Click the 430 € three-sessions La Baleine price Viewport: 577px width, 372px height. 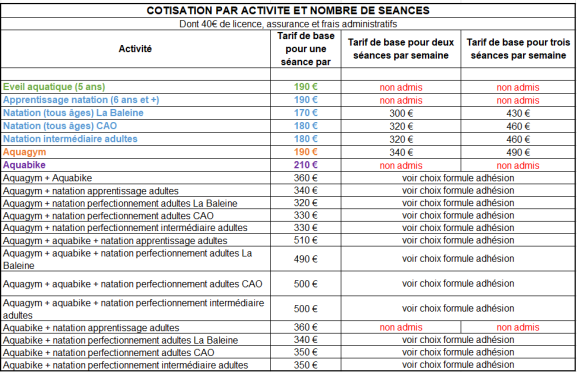518,113
